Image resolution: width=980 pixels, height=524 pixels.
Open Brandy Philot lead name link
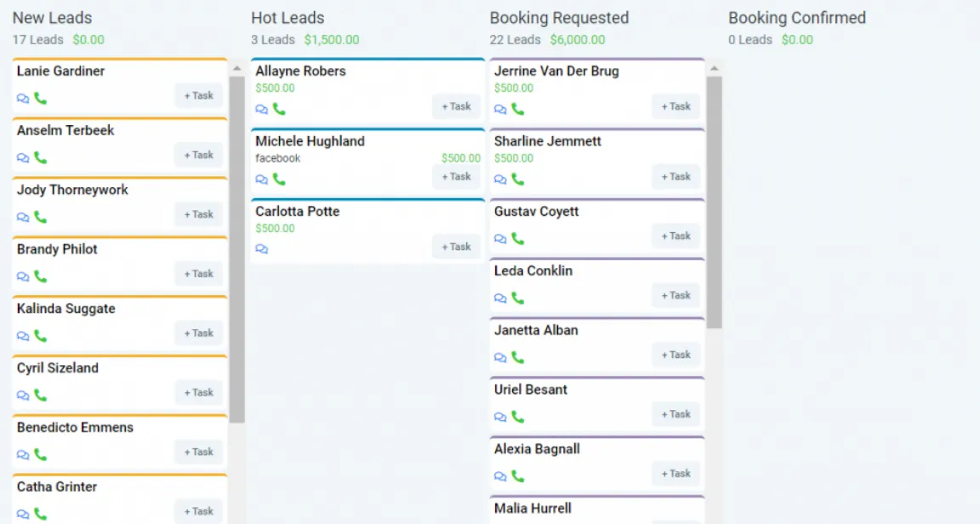tap(57, 249)
